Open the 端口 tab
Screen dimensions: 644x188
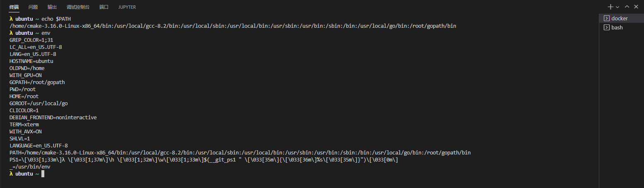click(x=104, y=7)
